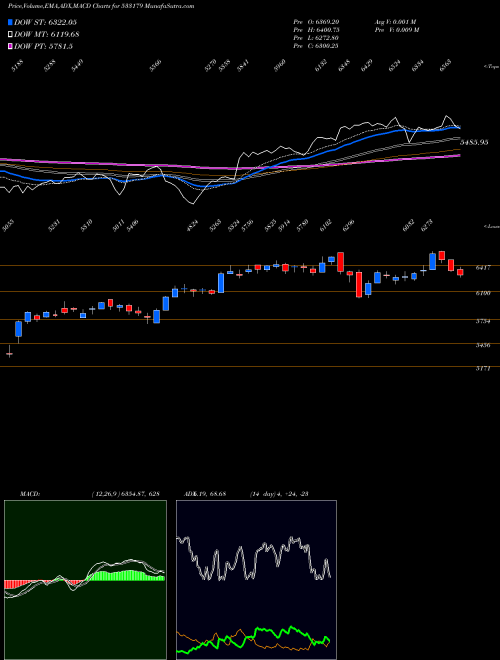Click the 'Pre O: 6369.20' value
The height and width of the screenshot is (660, 500).
316,22
